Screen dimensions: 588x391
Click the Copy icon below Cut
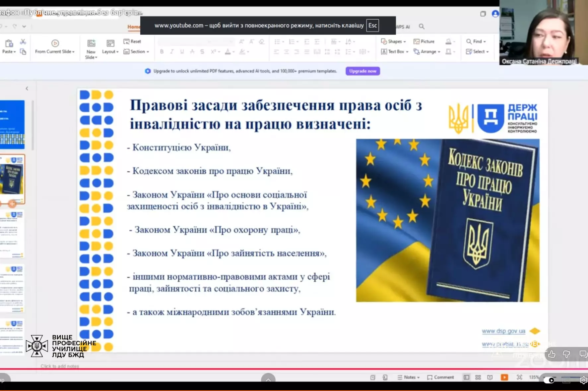pyautogui.click(x=23, y=52)
